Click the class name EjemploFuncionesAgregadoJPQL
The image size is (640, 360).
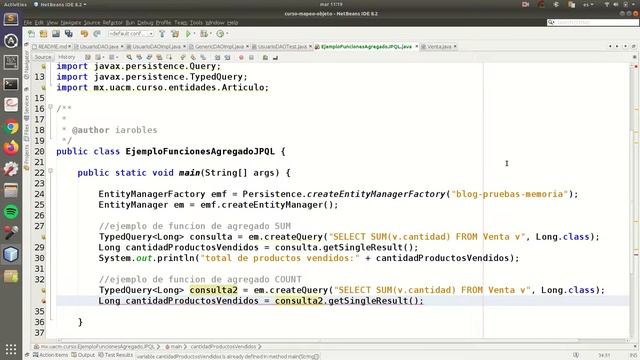(x=200, y=151)
